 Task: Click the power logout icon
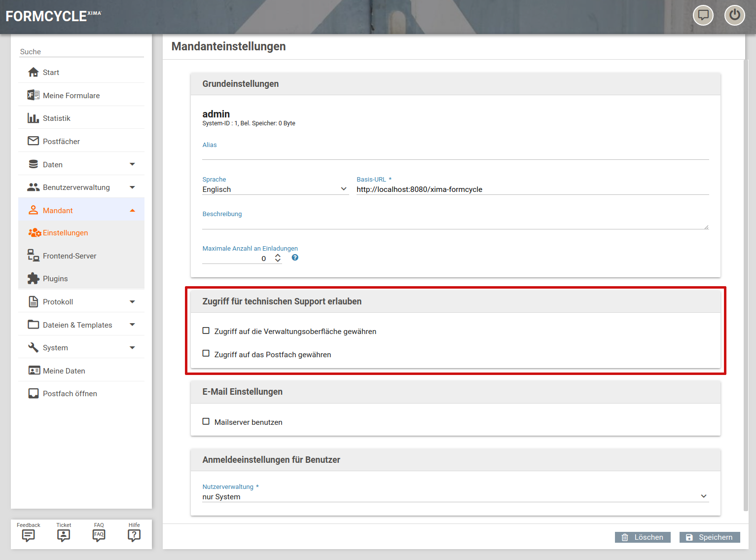pos(734,15)
